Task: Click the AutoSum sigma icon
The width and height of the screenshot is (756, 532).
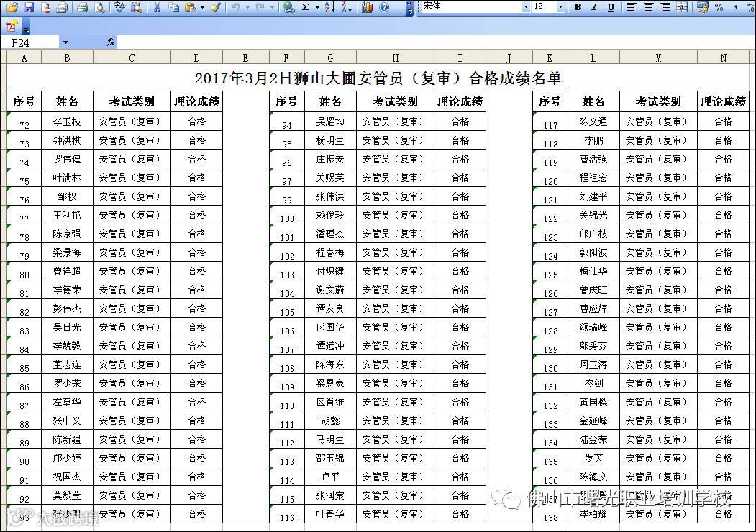Action: (306, 7)
